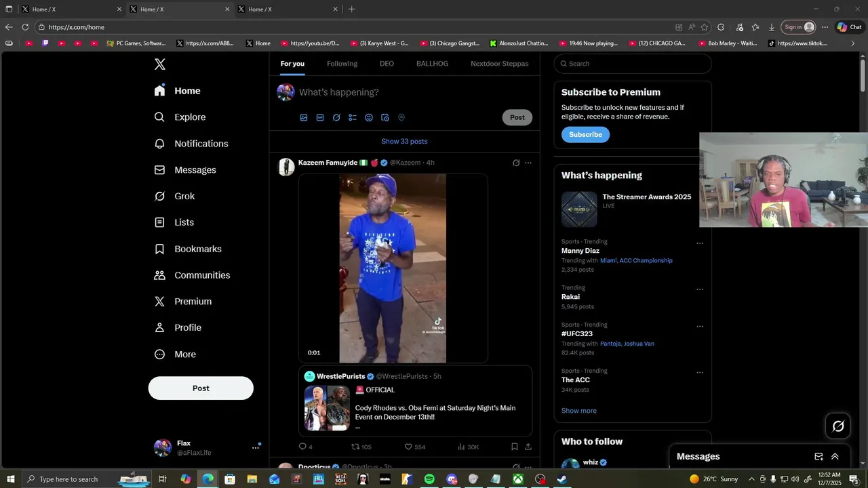The width and height of the screenshot is (868, 488).
Task: Open Premium in the sidebar
Action: 183,302
